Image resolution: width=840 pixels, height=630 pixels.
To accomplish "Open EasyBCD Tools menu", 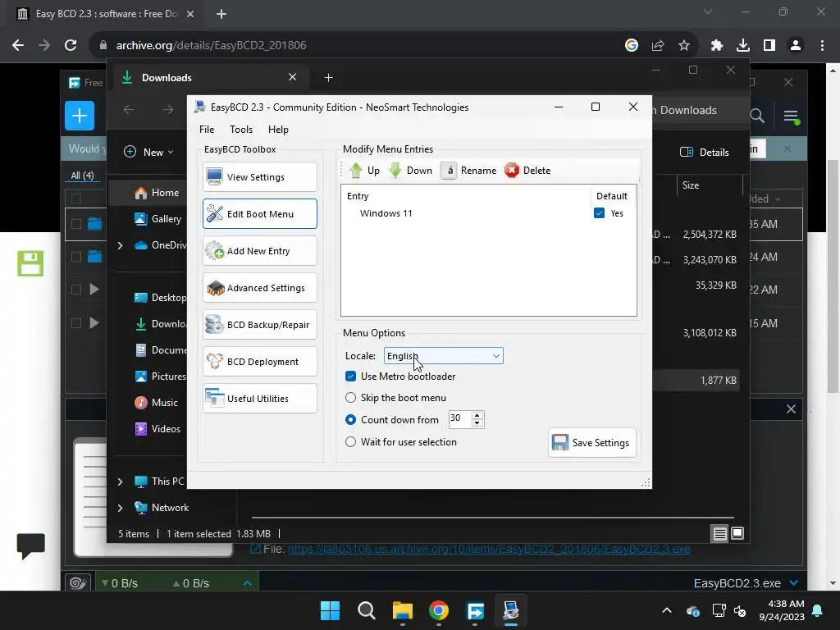I will pos(241,129).
